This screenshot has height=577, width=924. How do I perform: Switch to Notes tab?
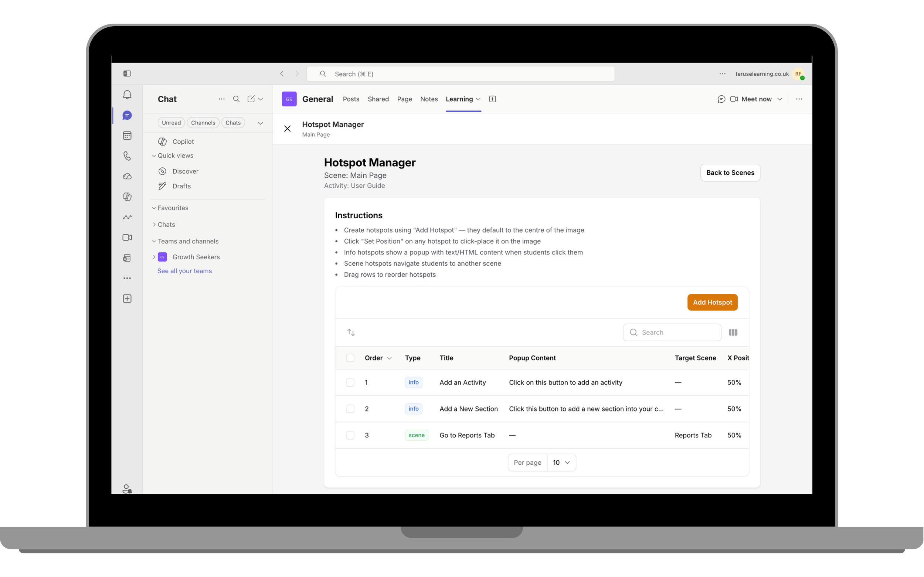point(429,99)
